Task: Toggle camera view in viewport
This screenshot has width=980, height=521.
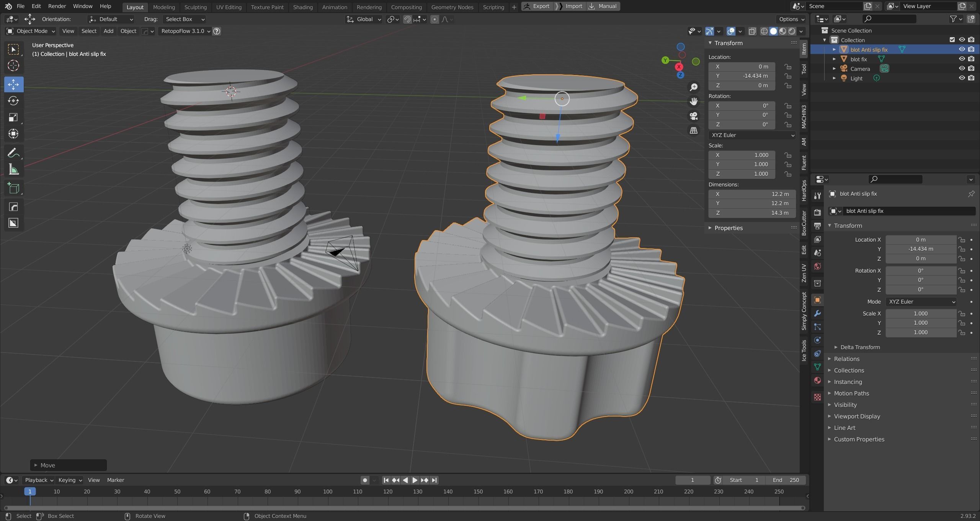Action: point(693,116)
